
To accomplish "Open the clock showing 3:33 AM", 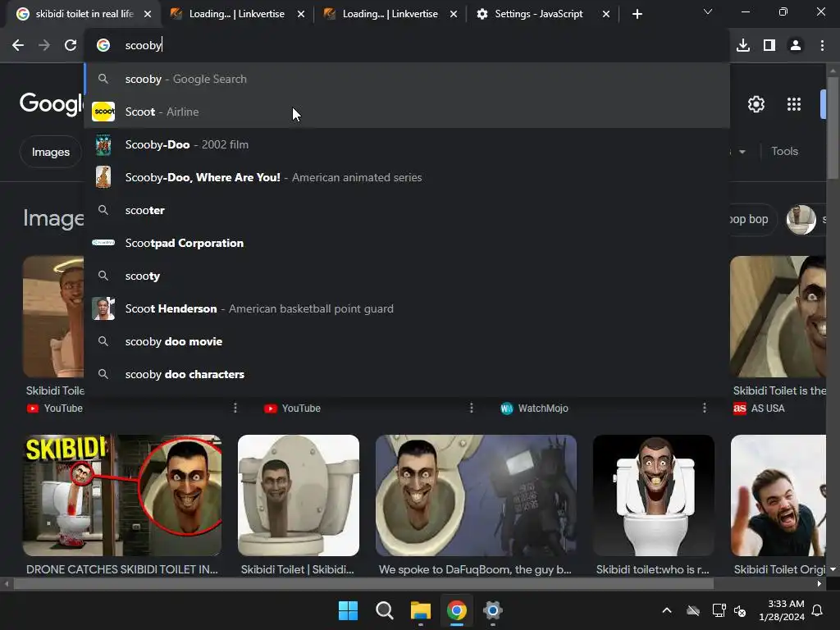I will coord(782,610).
